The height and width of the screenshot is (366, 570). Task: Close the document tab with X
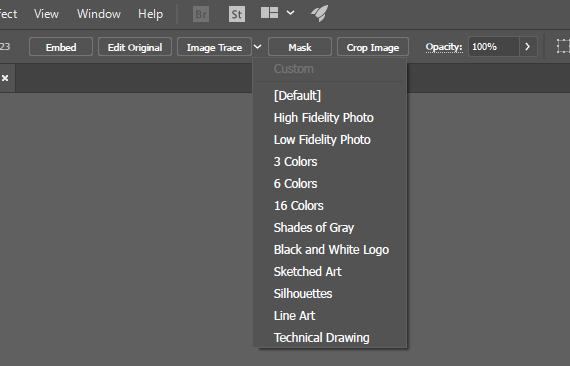(5, 78)
